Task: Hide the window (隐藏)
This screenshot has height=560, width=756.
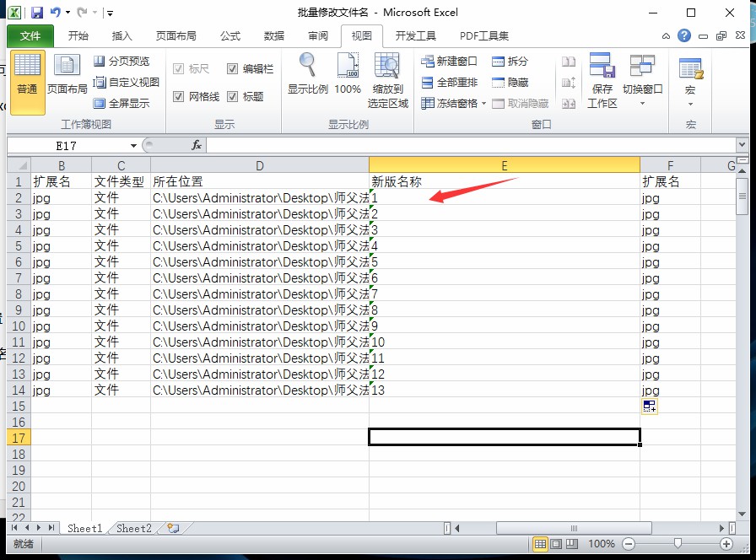Action: (x=510, y=83)
